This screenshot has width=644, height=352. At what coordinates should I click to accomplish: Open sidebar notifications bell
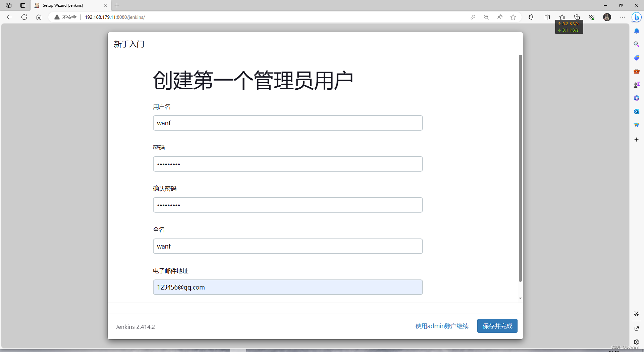tap(636, 31)
